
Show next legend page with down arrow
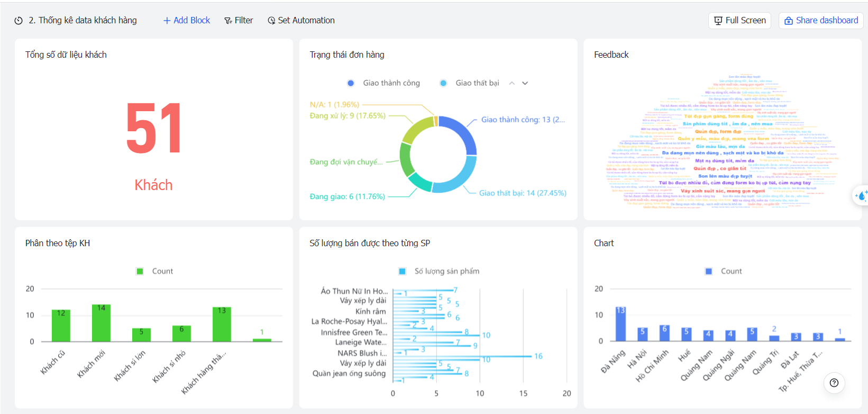pos(525,83)
